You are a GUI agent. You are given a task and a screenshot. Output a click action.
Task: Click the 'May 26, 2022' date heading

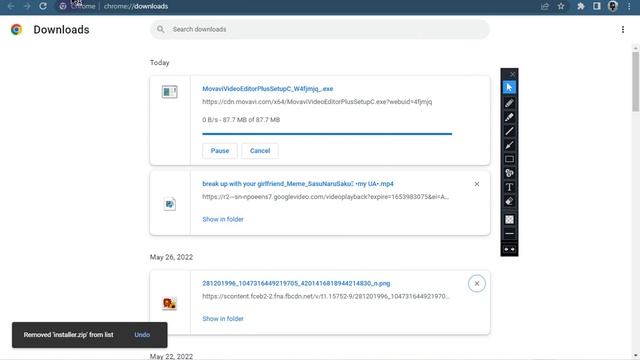coord(171,257)
